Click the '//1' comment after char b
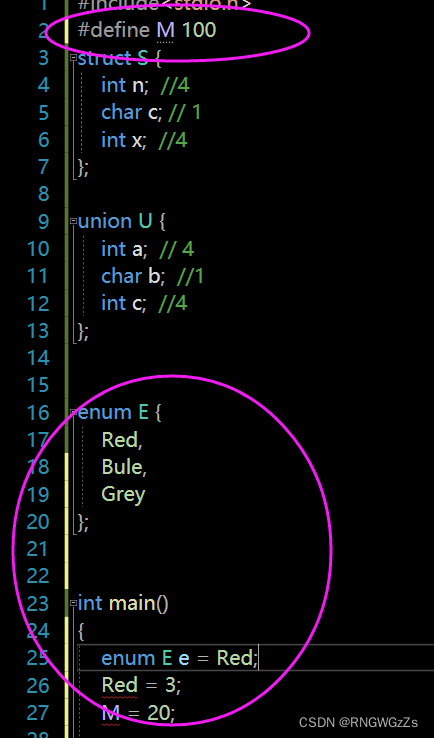The height and width of the screenshot is (738, 434). [191, 276]
